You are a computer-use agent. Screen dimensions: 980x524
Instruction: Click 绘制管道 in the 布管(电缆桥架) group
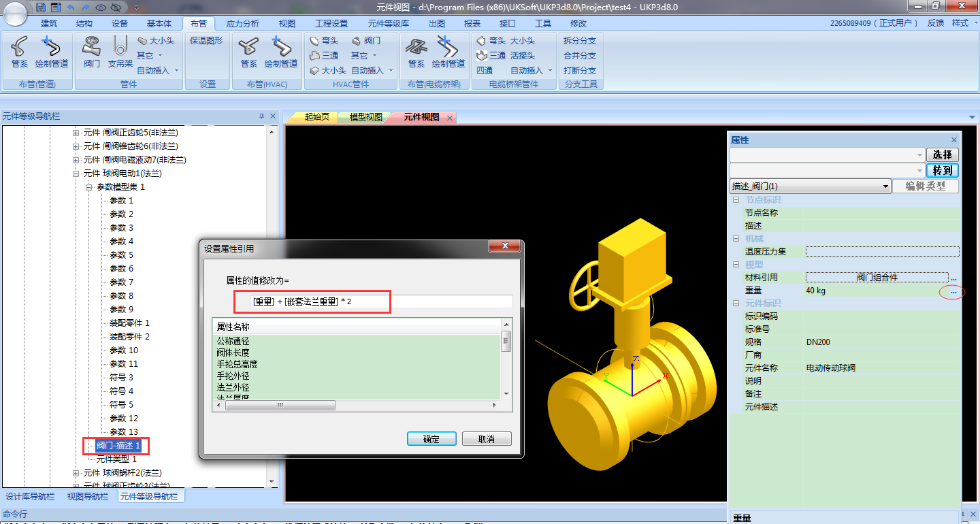[x=448, y=52]
